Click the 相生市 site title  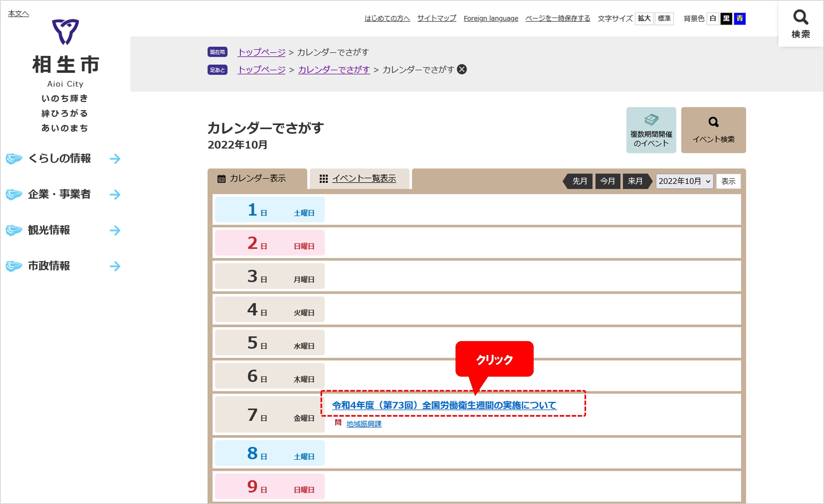65,64
